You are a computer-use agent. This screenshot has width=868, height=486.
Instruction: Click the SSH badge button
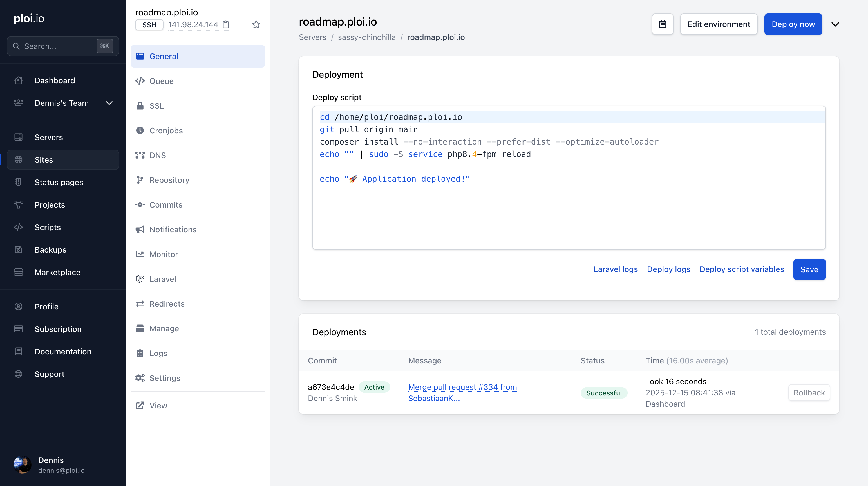pos(149,25)
